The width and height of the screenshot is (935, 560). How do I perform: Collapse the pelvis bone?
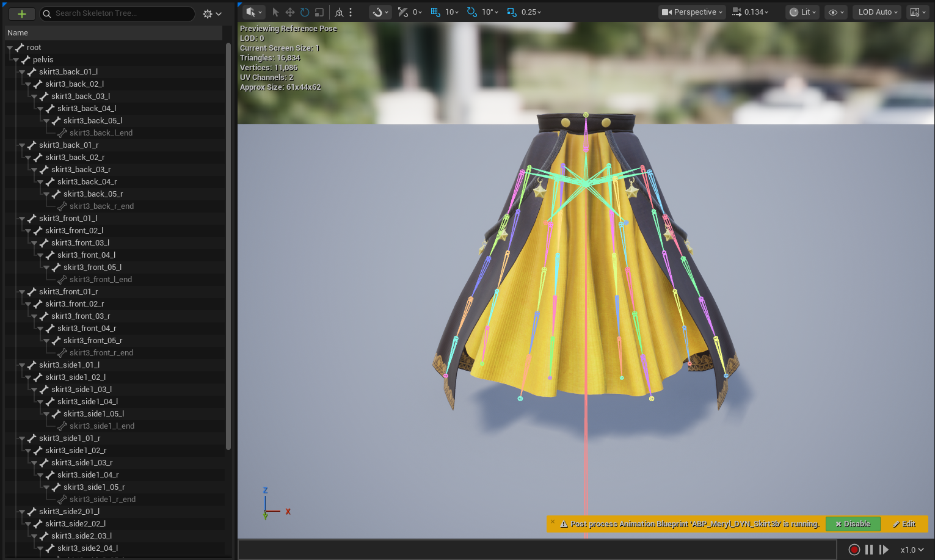(16, 60)
